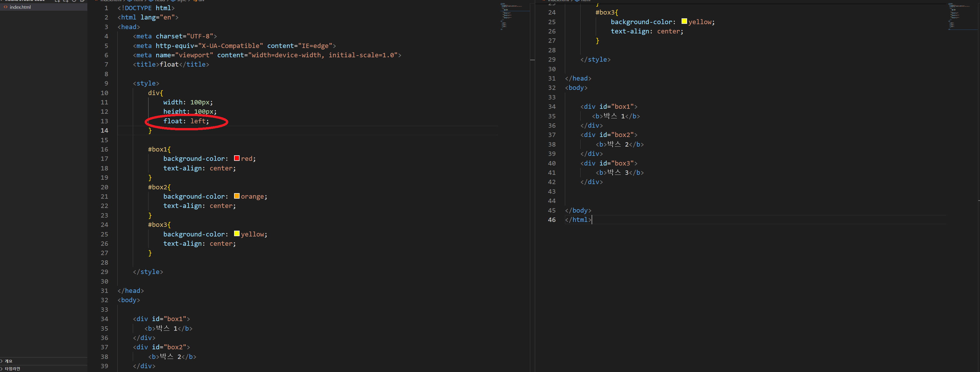This screenshot has height=372, width=980.
Task: Click the New File icon in Explorer header
Action: [57, 1]
